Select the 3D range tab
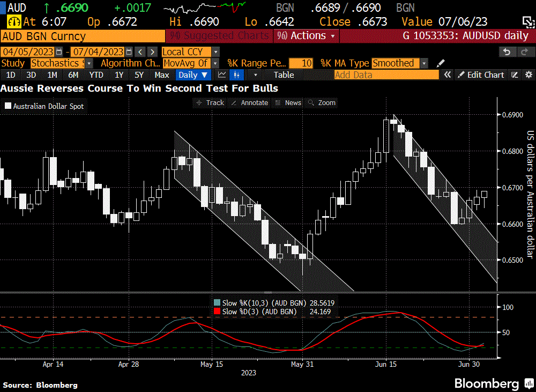The height and width of the screenshot is (392, 536). (31, 75)
